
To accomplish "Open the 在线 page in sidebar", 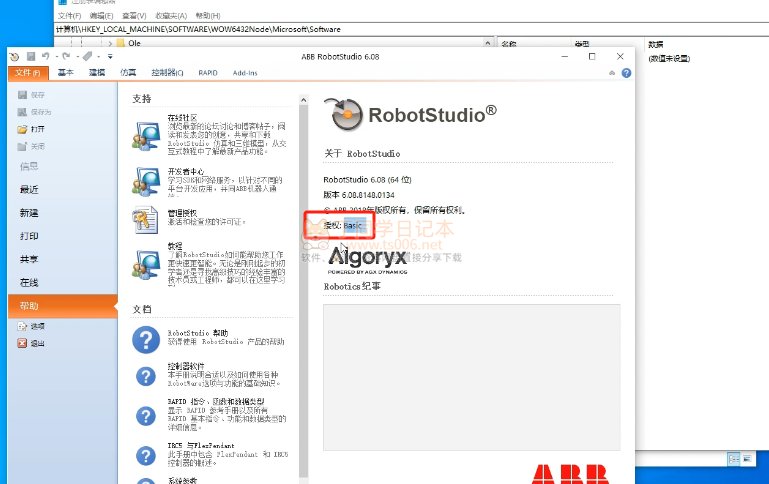I will pyautogui.click(x=29, y=282).
